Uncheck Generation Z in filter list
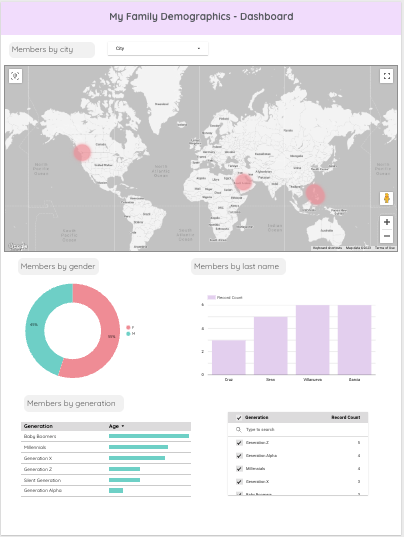This screenshot has width=404, height=537. [x=239, y=443]
